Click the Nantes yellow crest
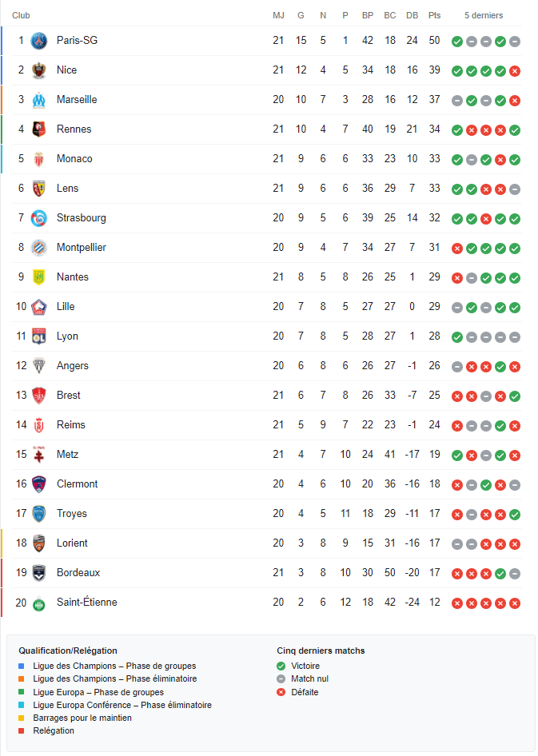538x756 pixels. pos(39,277)
